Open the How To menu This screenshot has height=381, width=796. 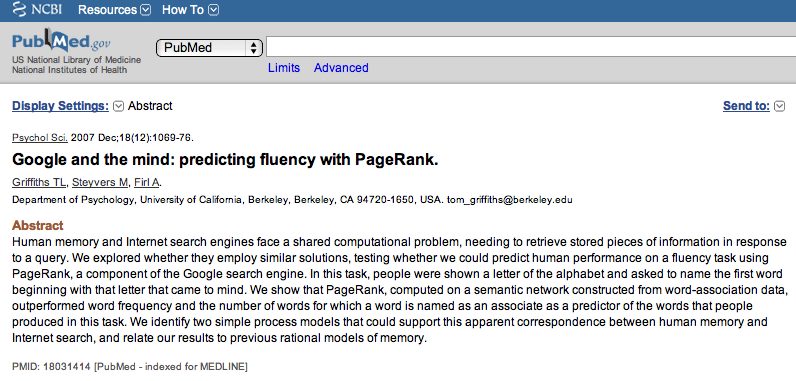coord(183,10)
